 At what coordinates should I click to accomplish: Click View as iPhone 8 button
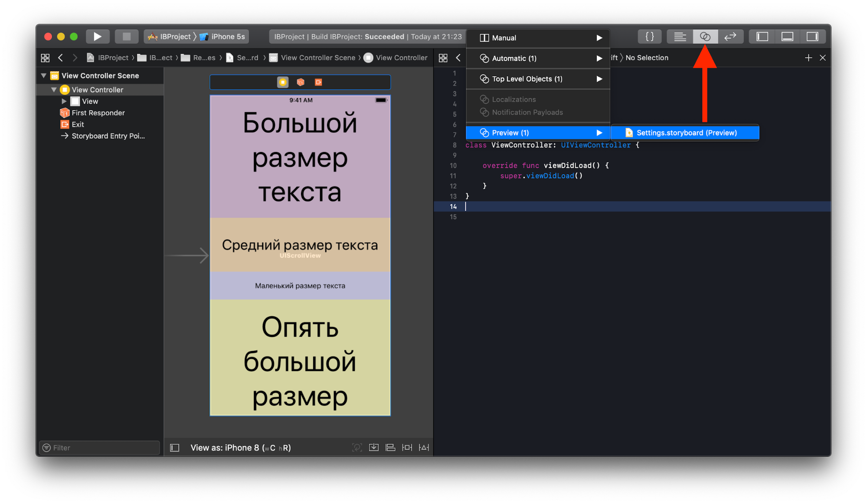pos(239,447)
